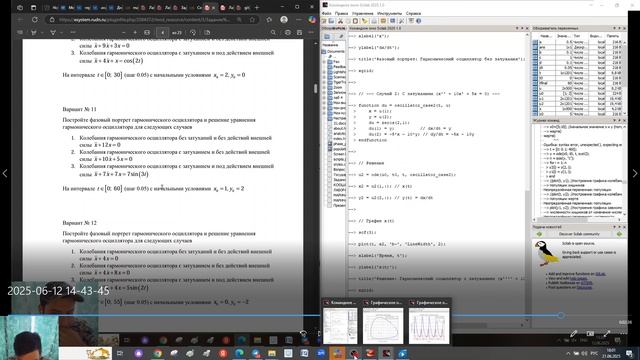Open the Инструменты menu in Scilab

click(x=389, y=13)
